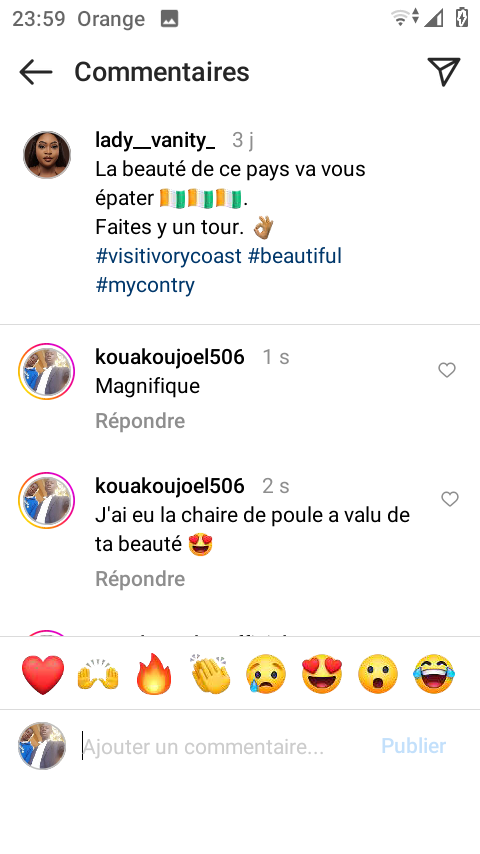Screen dimensions: 480x854
Task: Insert the laughing tears emoji
Action: [x=434, y=674]
